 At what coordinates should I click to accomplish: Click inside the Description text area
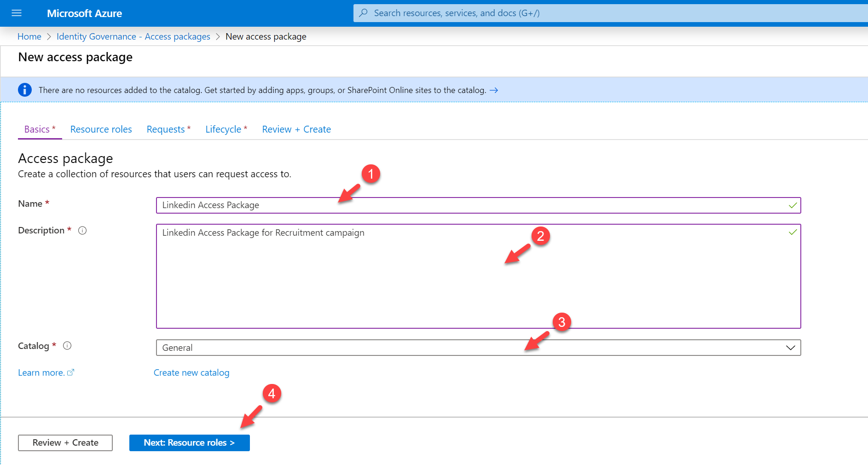tap(478, 276)
